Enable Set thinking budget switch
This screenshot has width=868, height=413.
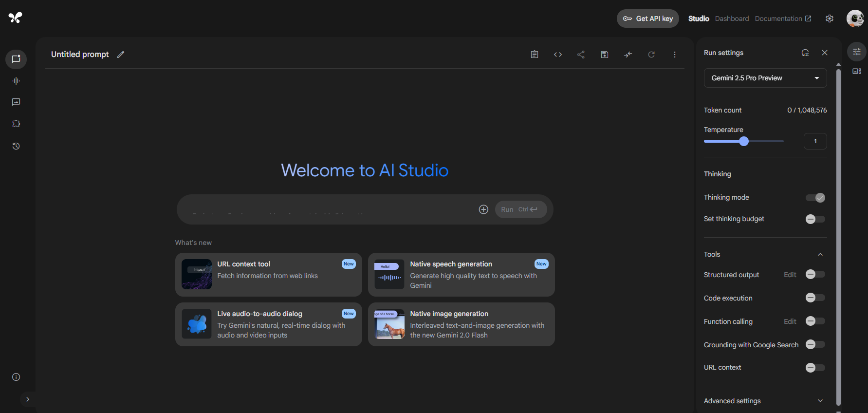pos(815,219)
